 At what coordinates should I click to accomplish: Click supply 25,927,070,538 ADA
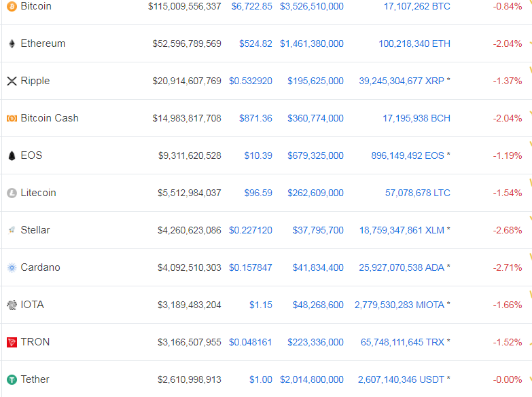pyautogui.click(x=402, y=267)
